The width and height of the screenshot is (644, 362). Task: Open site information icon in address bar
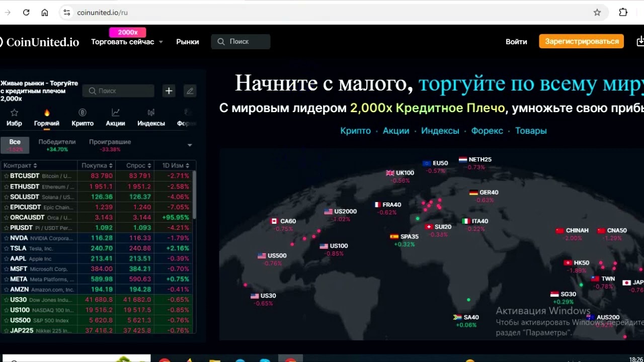pyautogui.click(x=66, y=13)
